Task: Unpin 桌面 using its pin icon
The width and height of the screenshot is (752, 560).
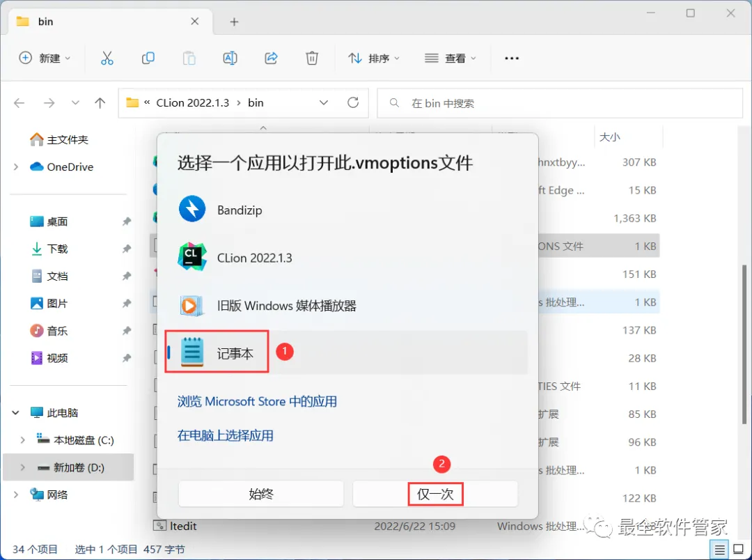Action: click(x=126, y=221)
